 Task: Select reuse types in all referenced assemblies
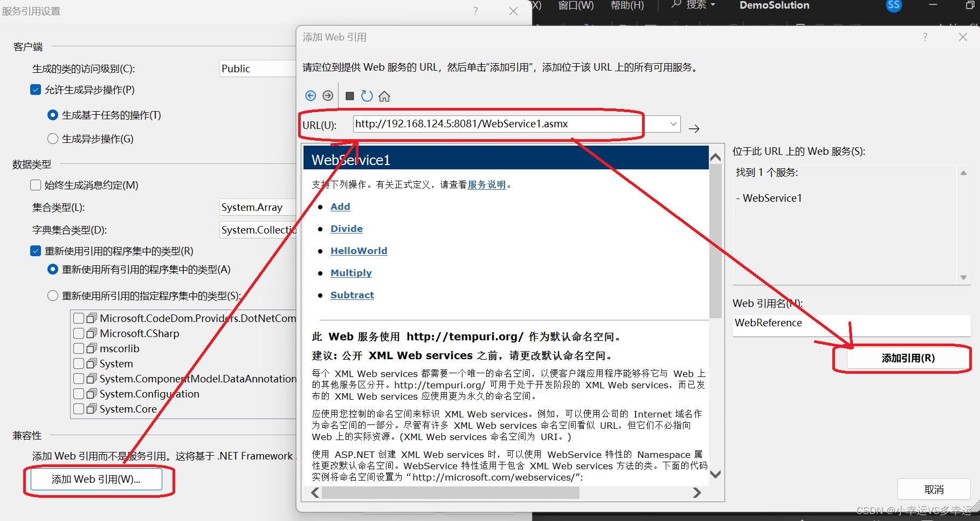53,269
